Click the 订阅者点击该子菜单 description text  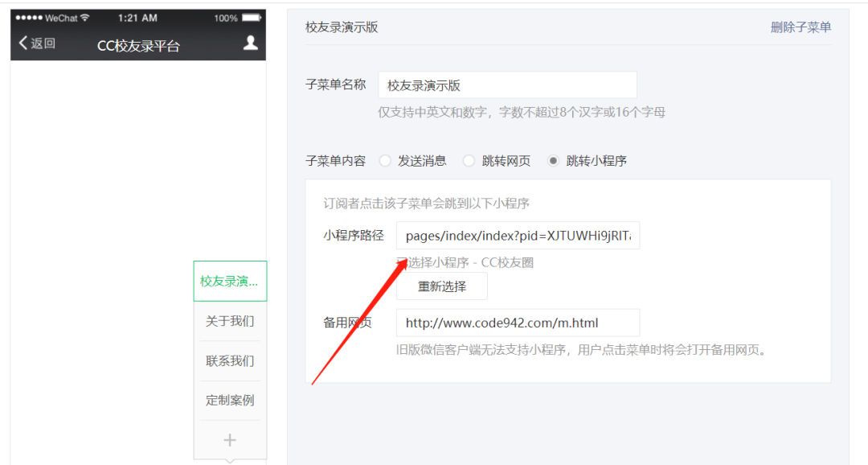pos(426,204)
